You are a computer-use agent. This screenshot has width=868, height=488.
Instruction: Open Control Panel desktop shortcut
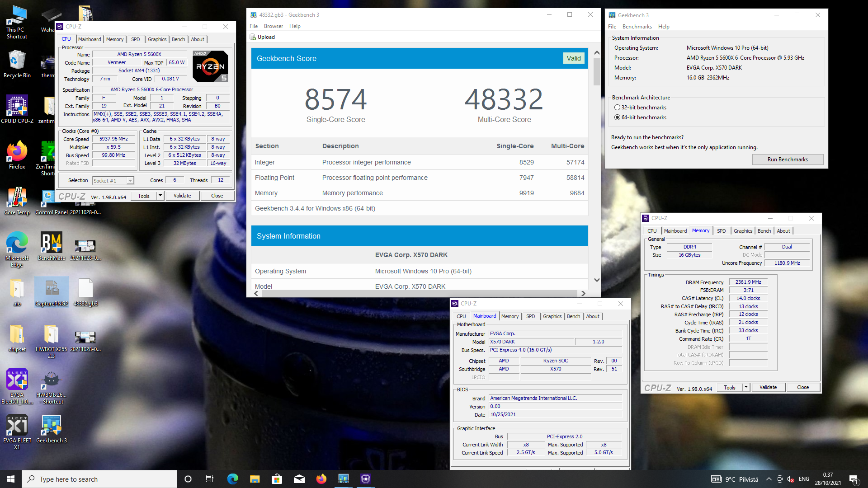51,201
